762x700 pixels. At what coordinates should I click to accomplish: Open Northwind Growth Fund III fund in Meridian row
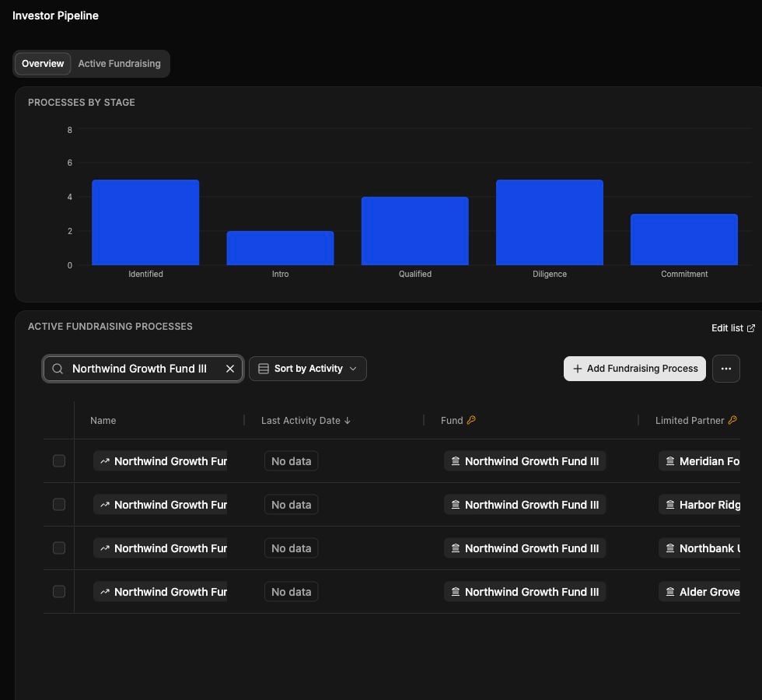point(525,461)
